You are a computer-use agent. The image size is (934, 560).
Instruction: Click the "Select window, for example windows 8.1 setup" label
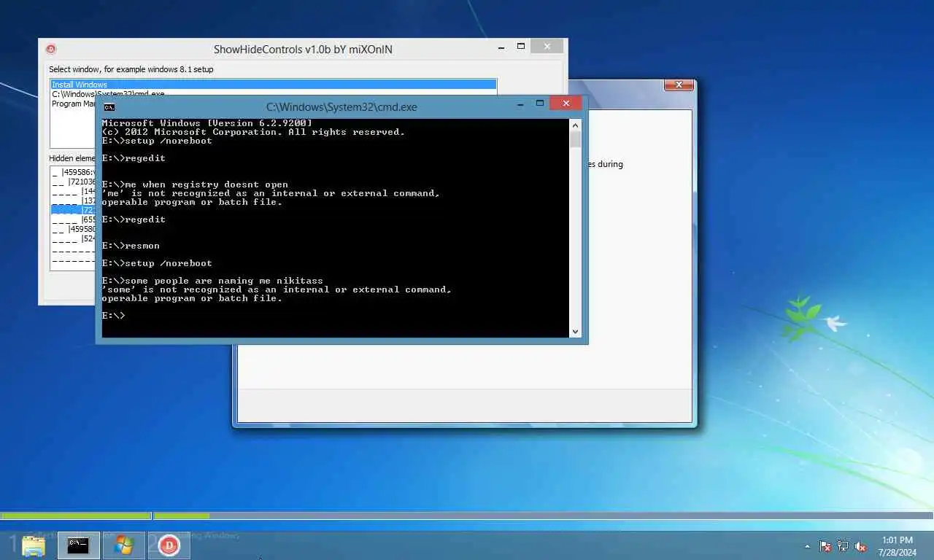(131, 69)
